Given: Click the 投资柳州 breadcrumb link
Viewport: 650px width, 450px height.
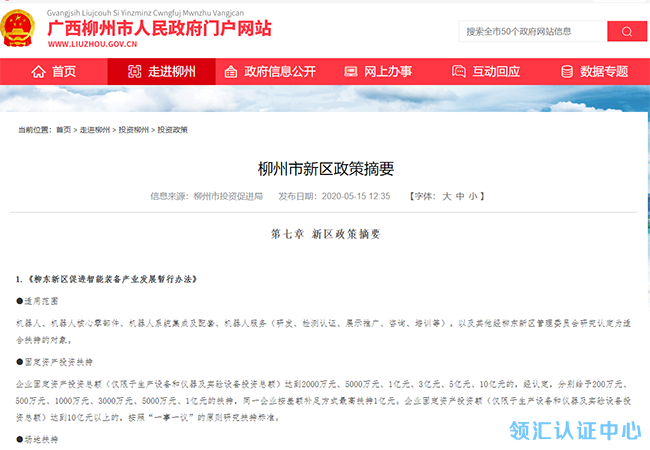Looking at the screenshot, I should 133,130.
